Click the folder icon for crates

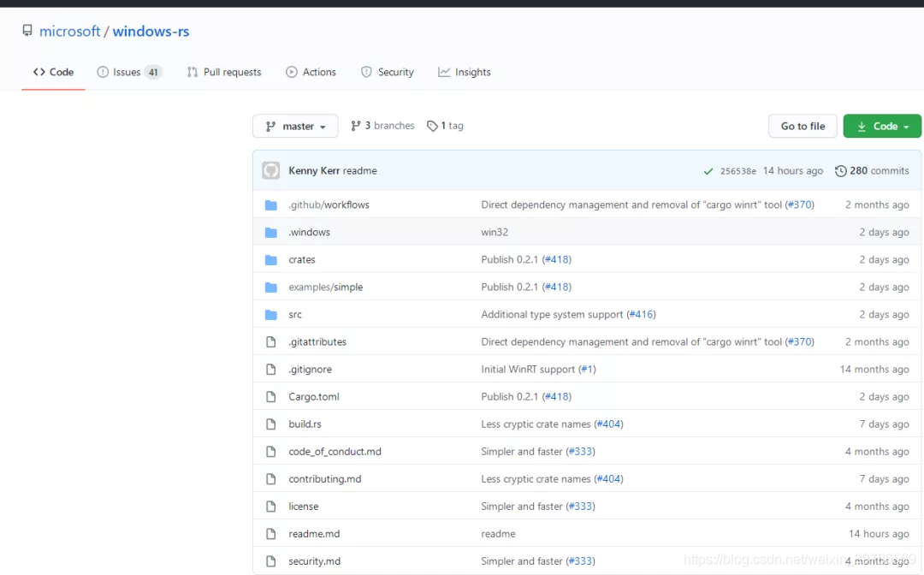tap(271, 260)
